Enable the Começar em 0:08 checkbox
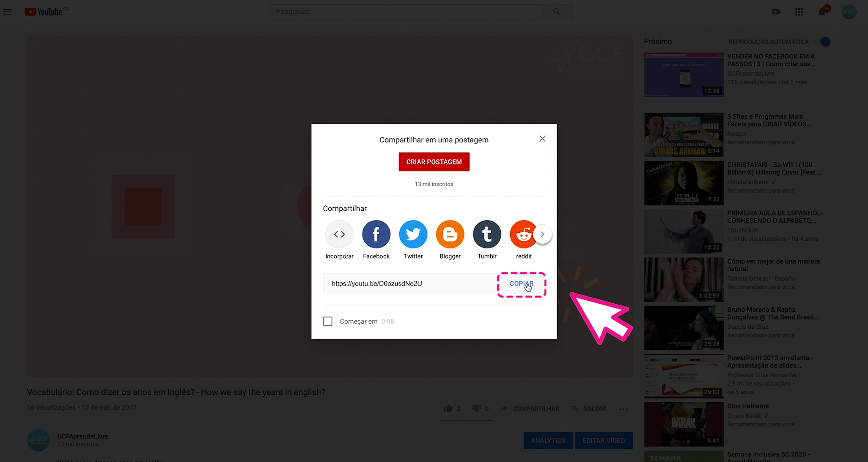Image resolution: width=868 pixels, height=462 pixels. tap(327, 321)
